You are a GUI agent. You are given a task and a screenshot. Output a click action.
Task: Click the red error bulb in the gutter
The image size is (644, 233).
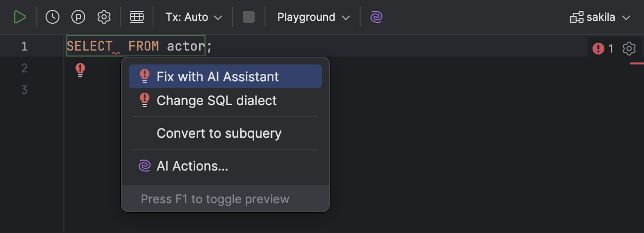[x=80, y=70]
